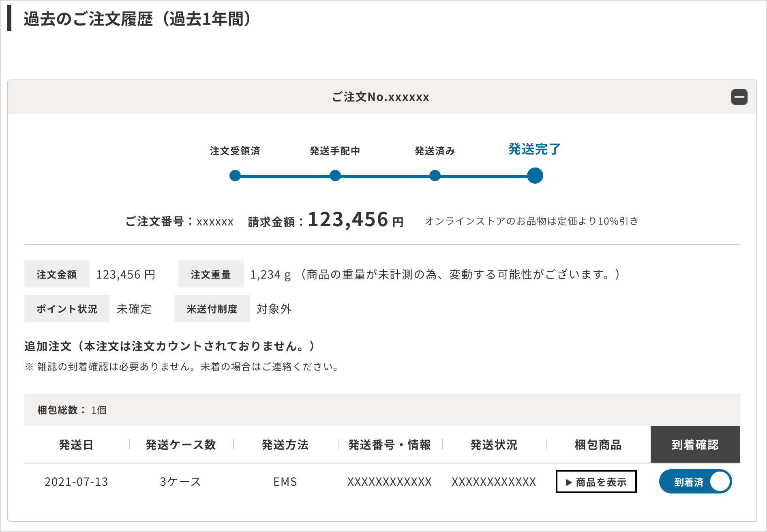
Task: Click the 注文受領済 progress step dot
Action: coord(235,176)
